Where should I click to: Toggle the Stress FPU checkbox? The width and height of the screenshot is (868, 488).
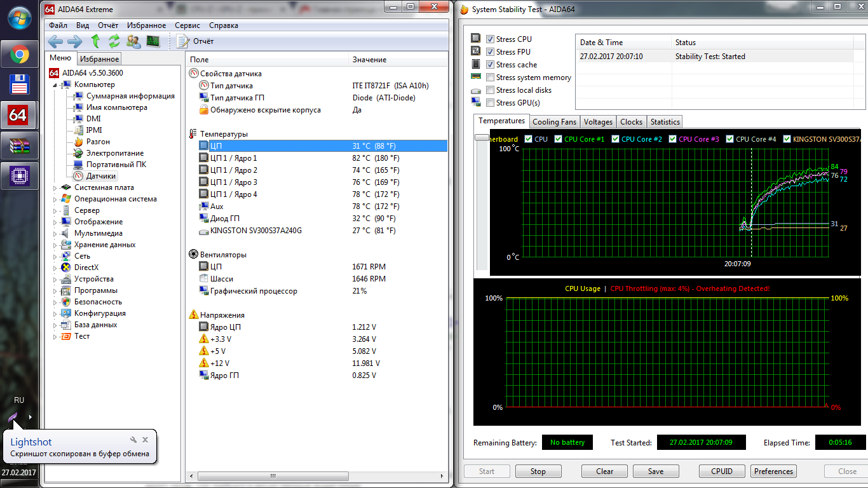490,52
